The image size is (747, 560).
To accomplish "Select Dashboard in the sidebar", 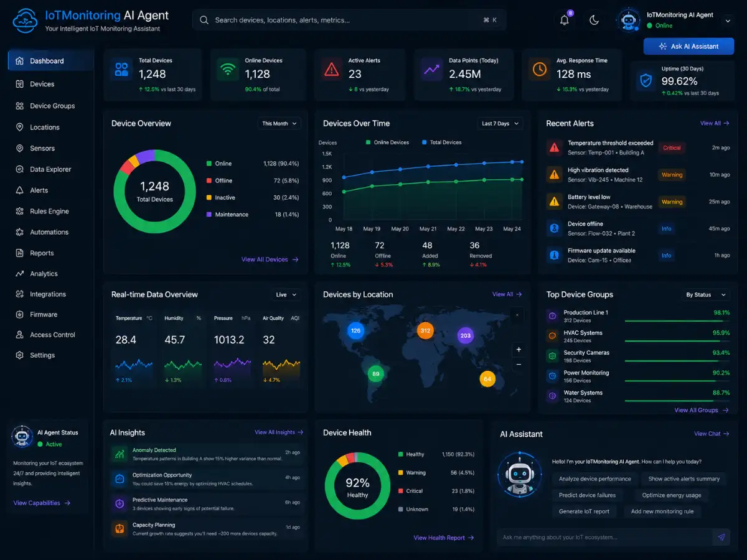I will [x=50, y=61].
